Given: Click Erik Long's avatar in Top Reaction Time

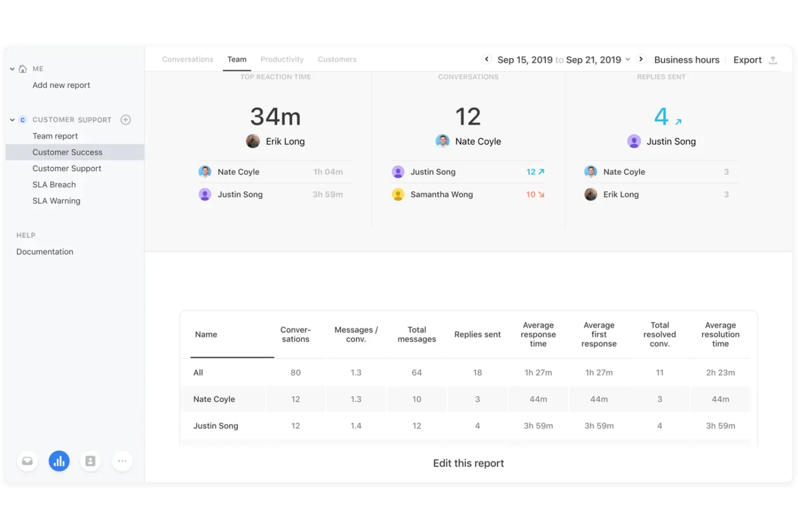Looking at the screenshot, I should 252,141.
